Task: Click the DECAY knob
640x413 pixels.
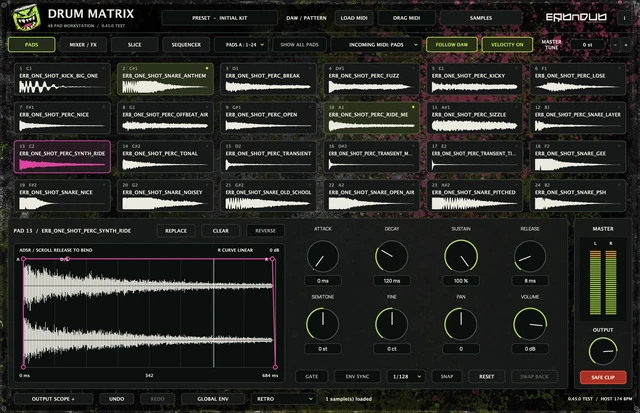Action: [391, 256]
